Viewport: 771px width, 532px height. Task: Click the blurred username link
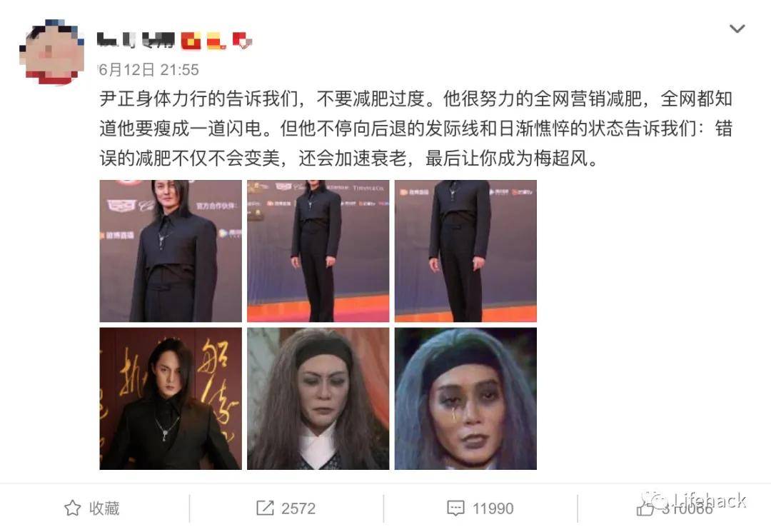click(x=136, y=40)
